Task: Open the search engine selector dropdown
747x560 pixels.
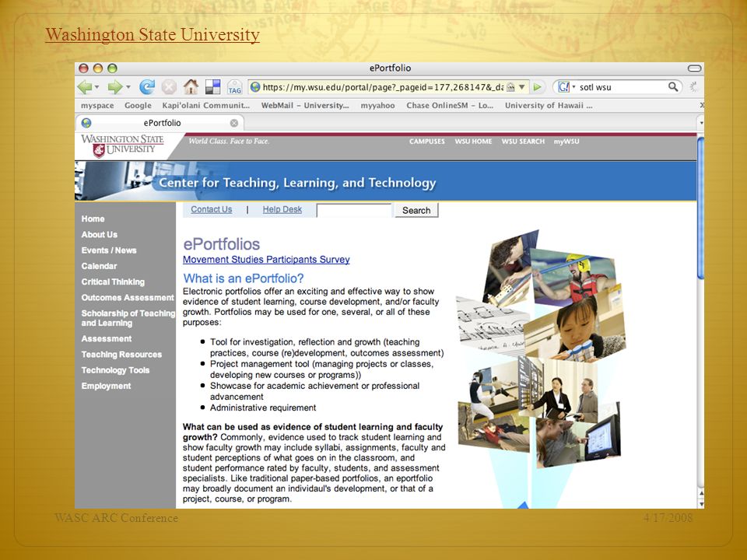Action: tap(573, 87)
